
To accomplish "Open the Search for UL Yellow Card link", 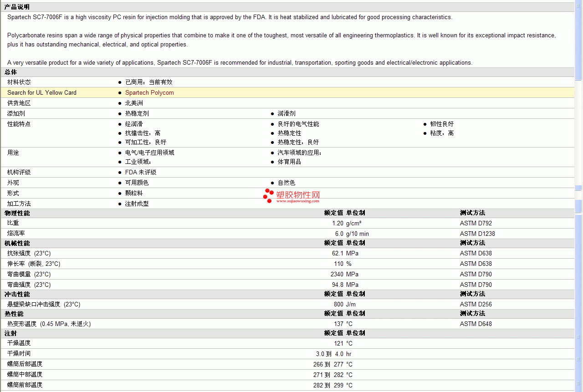I will [42, 92].
